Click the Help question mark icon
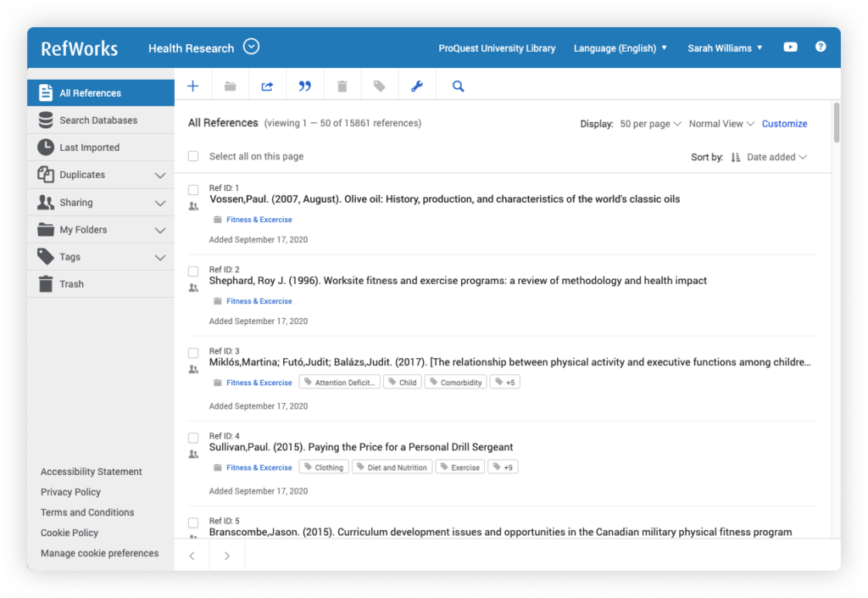 click(821, 48)
